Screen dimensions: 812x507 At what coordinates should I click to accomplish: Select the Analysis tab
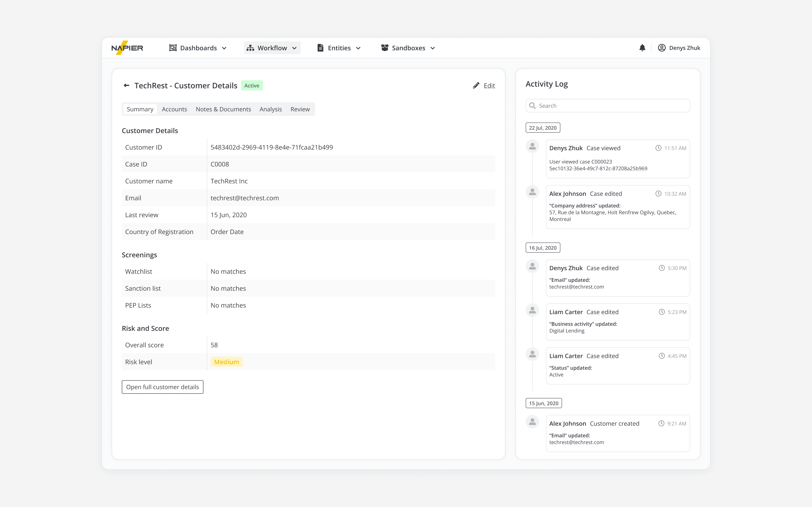pos(270,109)
